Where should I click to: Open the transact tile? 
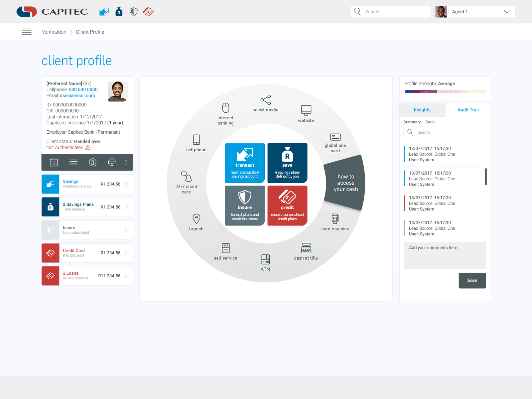[245, 163]
